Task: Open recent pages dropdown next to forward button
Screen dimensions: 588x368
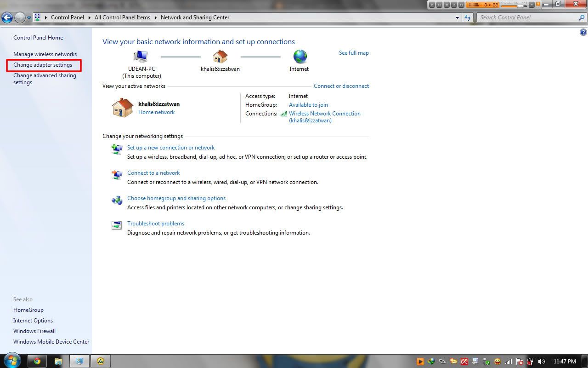Action: [x=29, y=18]
